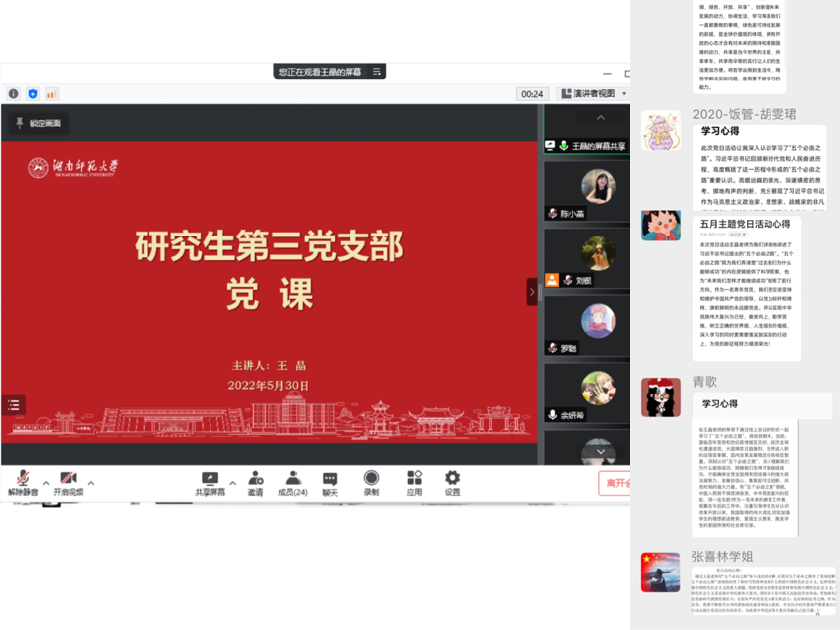840x630 pixels.
Task: Unmute microphone with 解除静音 button
Action: (22, 483)
